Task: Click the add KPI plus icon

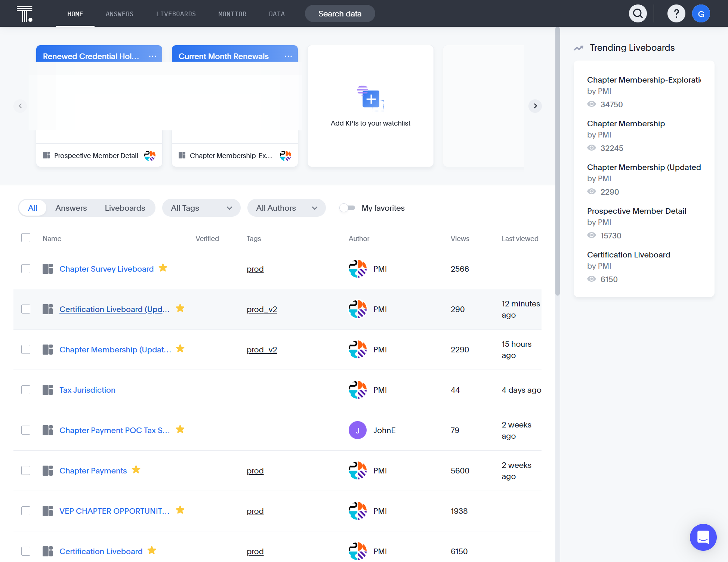Action: 371,99
